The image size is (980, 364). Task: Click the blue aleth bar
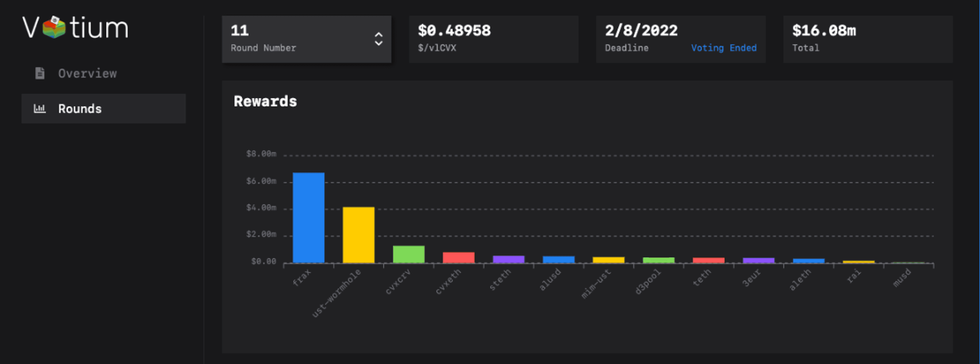808,261
